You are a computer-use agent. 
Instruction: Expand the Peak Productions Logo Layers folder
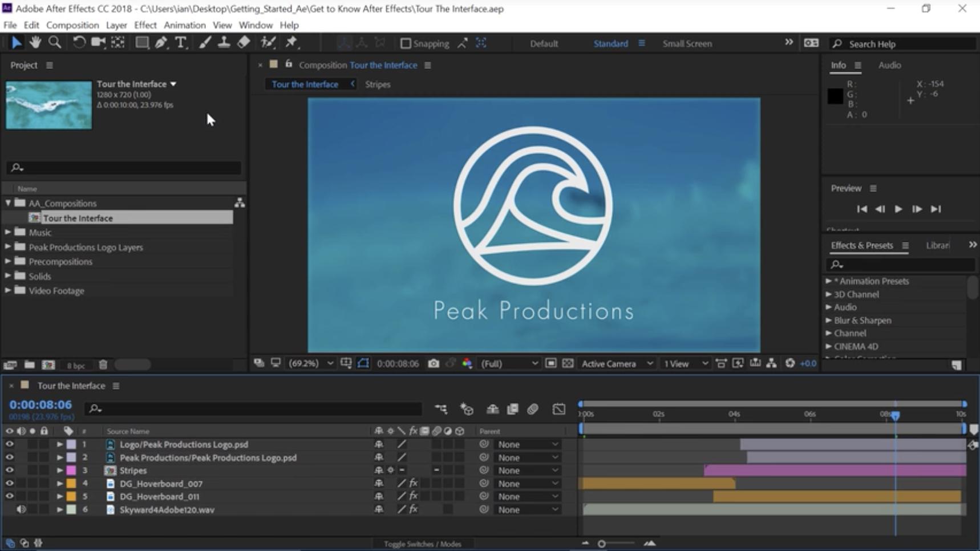(8, 247)
